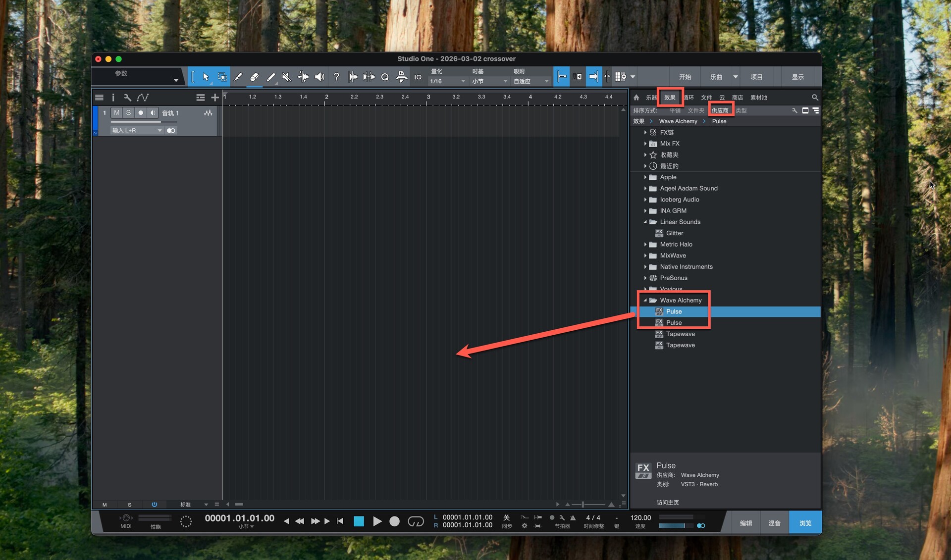Open the track inspector info icon
This screenshot has width=951, height=560.
coord(113,98)
